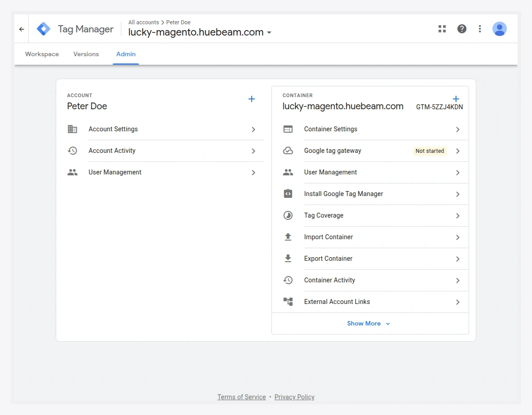Open the Terms of Service link
532x415 pixels.
tap(242, 397)
